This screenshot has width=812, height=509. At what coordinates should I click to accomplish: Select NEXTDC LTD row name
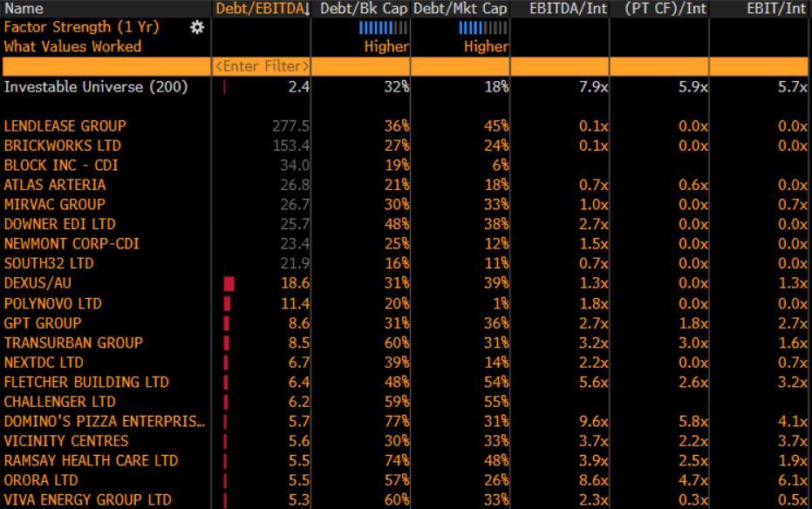(x=44, y=363)
